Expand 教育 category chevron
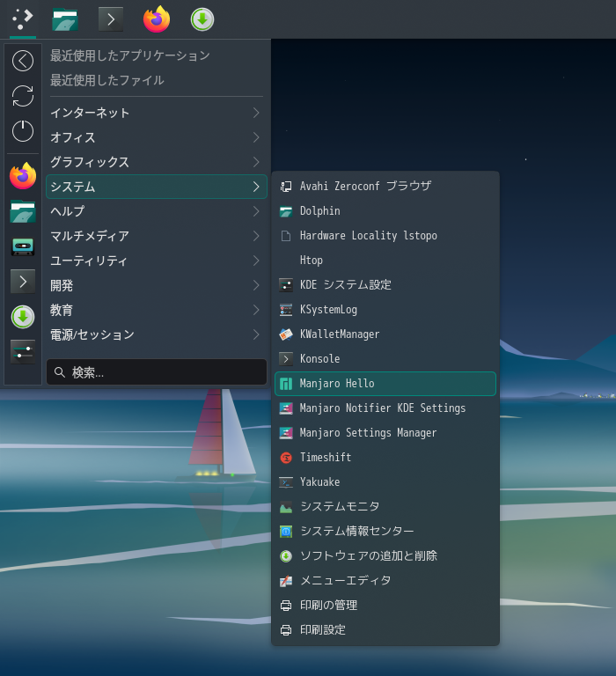Viewport: 616px width, 676px height. (256, 310)
